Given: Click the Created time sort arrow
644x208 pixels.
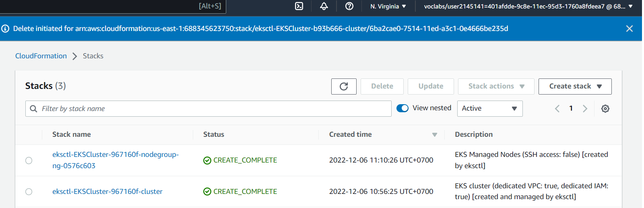Looking at the screenshot, I should (x=435, y=135).
